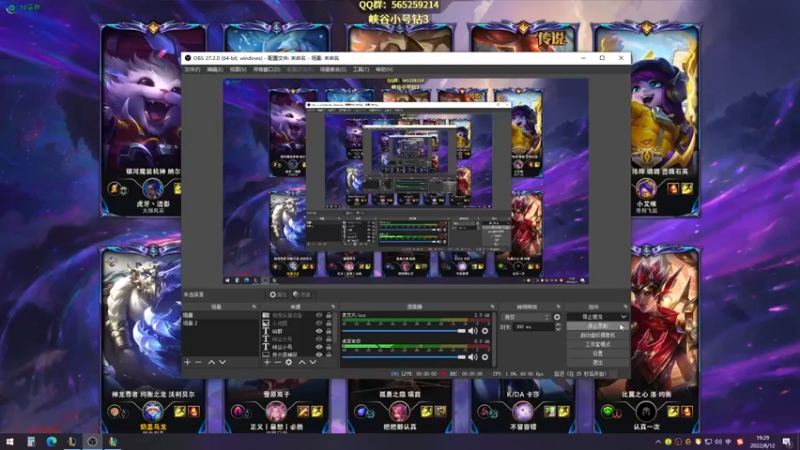
Task: Open Microsoft Edge from the taskbar
Action: 51,441
